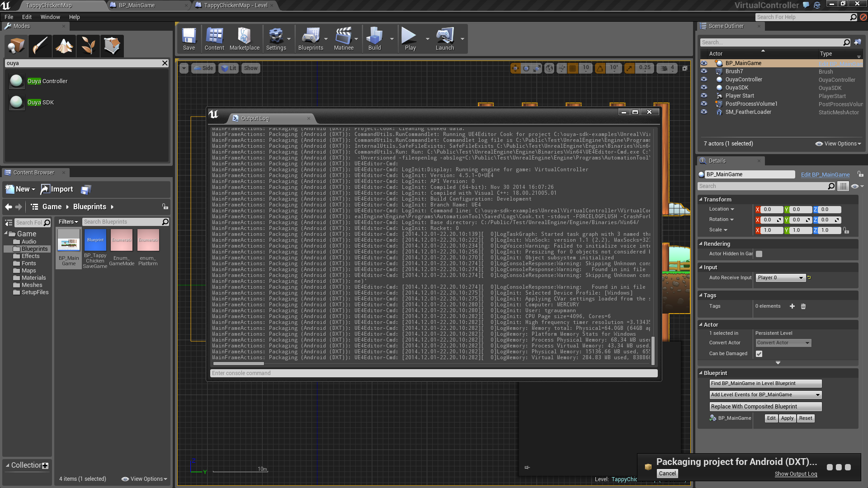
Task: Hide the OuyaController actor visibility
Action: tap(704, 80)
